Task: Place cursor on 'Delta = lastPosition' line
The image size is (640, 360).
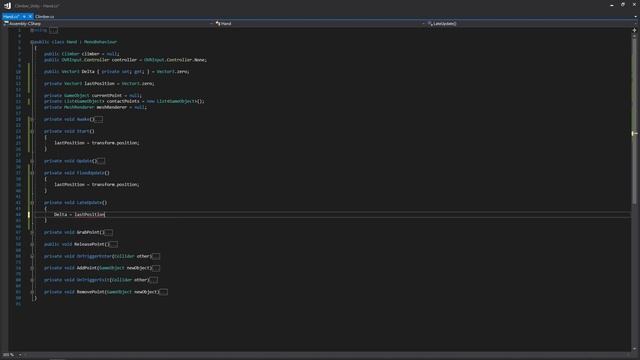Action: click(x=80, y=215)
